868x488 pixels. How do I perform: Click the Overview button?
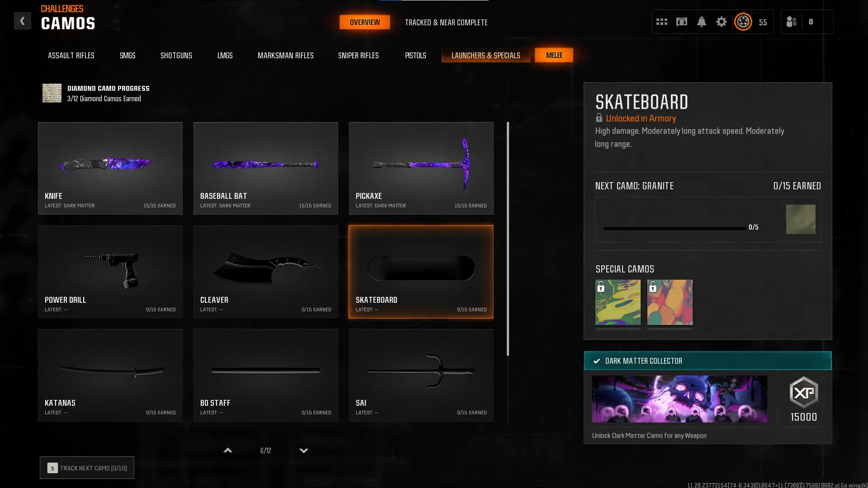364,22
